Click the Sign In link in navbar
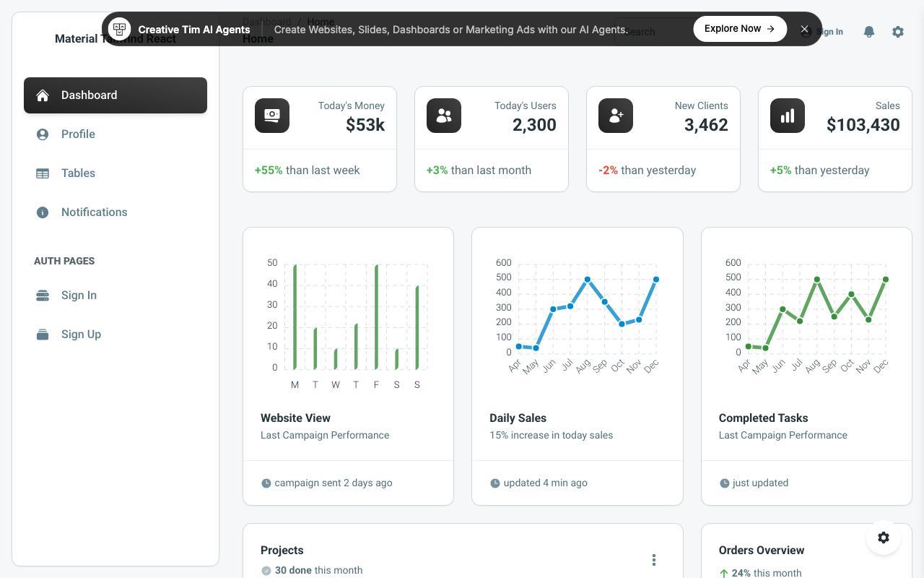This screenshot has height=578, width=924. [821, 32]
